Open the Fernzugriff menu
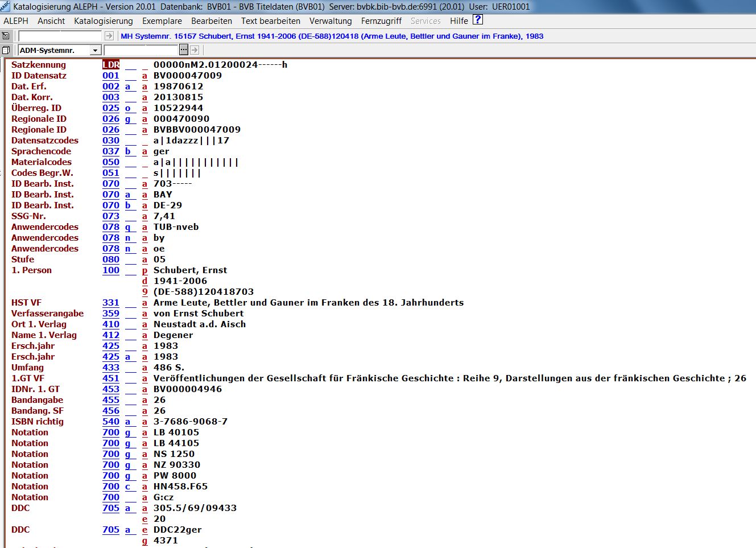This screenshot has height=548, width=756. (x=381, y=21)
